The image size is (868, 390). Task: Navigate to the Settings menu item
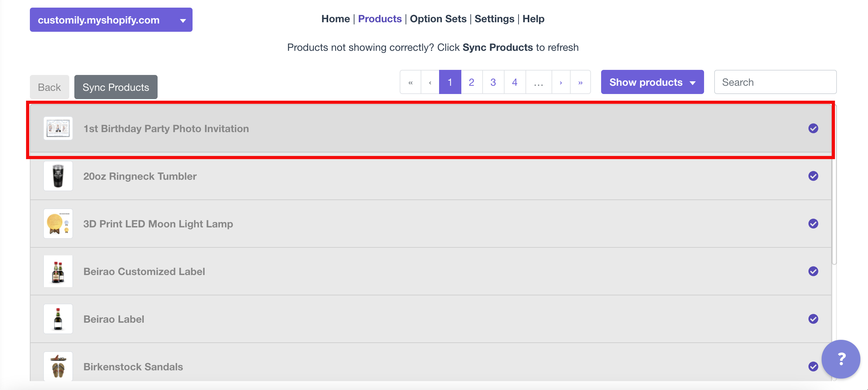click(x=494, y=19)
